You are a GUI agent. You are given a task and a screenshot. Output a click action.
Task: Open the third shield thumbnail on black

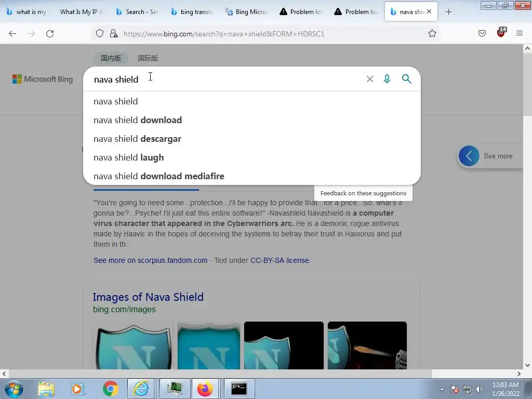pos(284,345)
